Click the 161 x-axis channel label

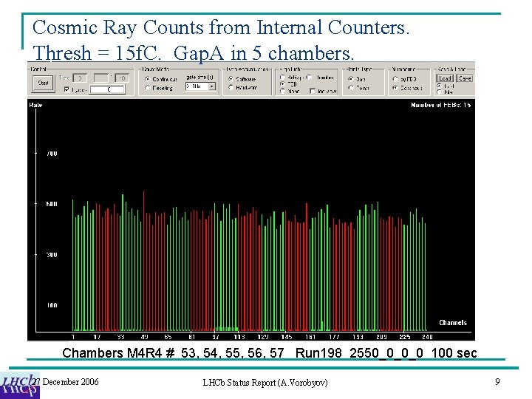310,337
